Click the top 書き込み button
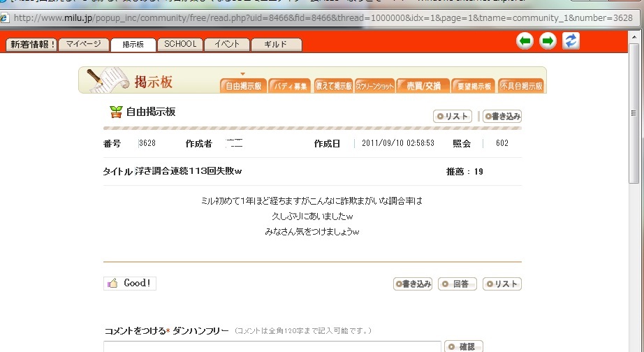The height and width of the screenshot is (352, 644). coord(502,116)
